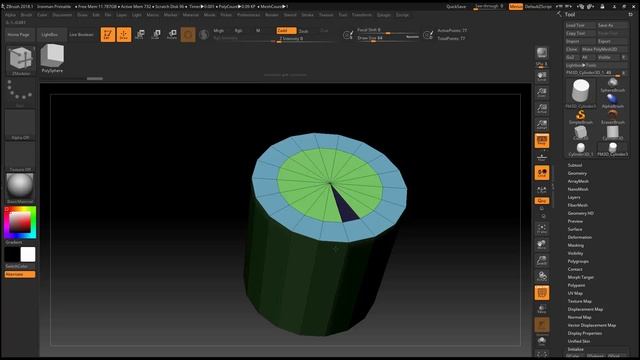This screenshot has width=640, height=360.
Task: Expand the ArrayMesh section
Action: (578, 181)
